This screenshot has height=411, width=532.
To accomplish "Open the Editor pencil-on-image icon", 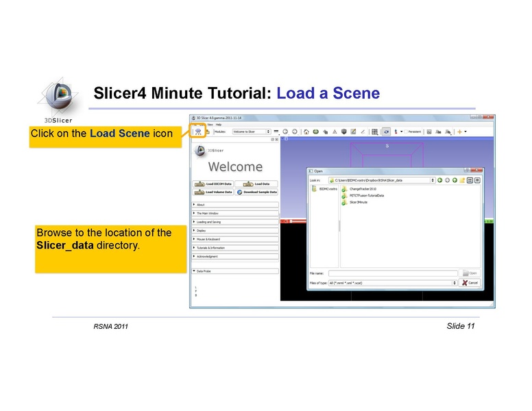I will click(353, 132).
